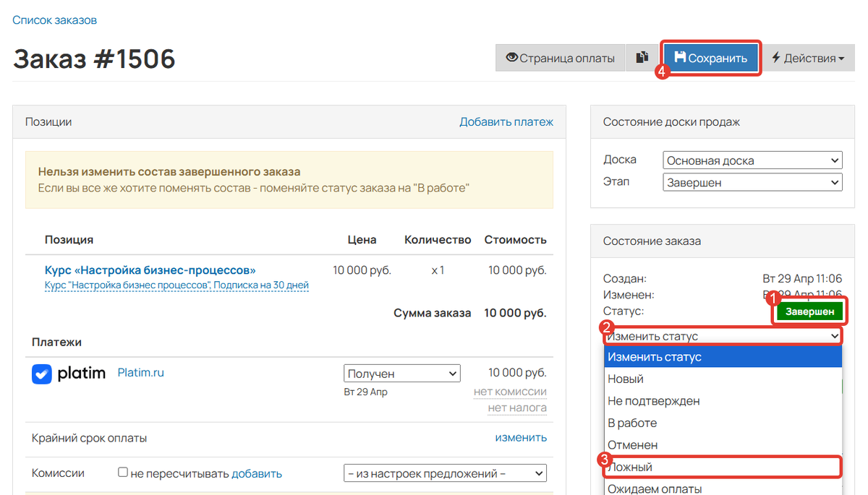This screenshot has width=868, height=495.
Task: Click Сумма заказа total 10 000 руб.
Action: (516, 313)
